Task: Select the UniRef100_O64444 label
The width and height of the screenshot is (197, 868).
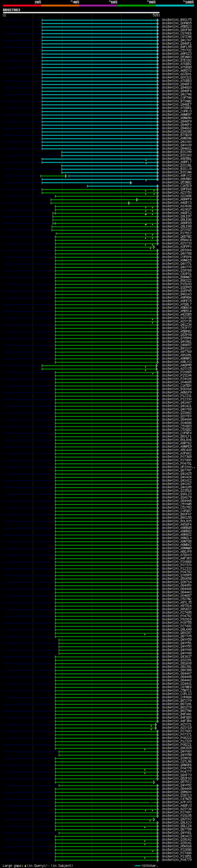Action: pyautogui.click(x=177, y=419)
